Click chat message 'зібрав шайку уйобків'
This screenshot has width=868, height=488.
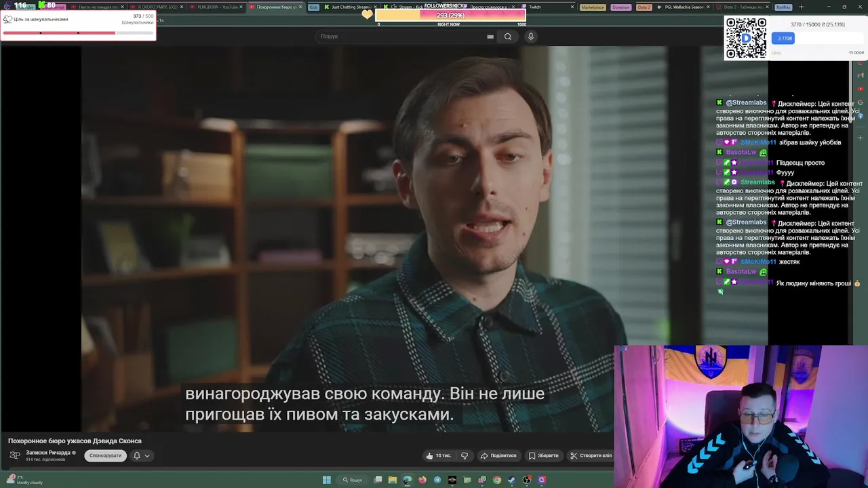[x=810, y=142]
